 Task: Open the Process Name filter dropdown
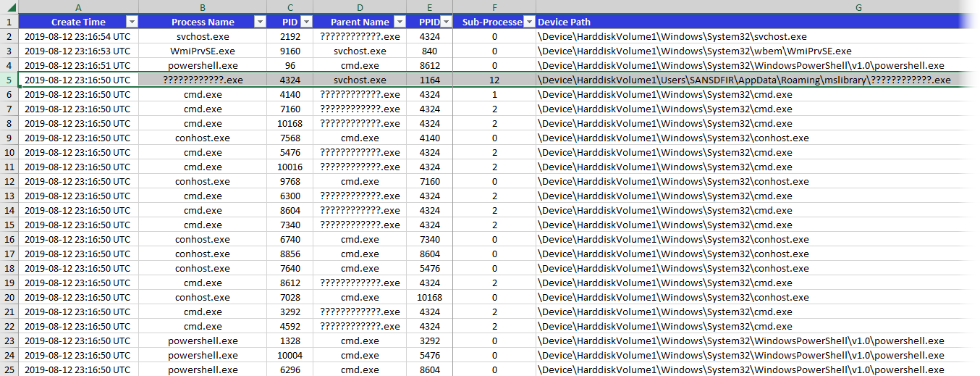[260, 22]
